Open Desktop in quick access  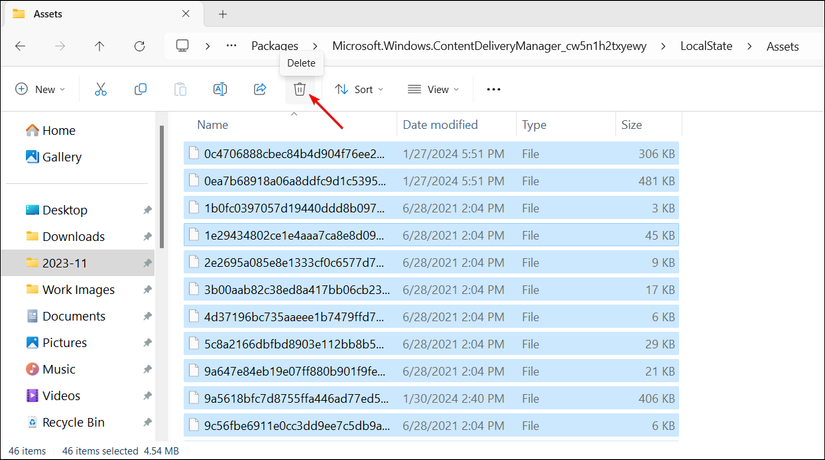tap(65, 210)
